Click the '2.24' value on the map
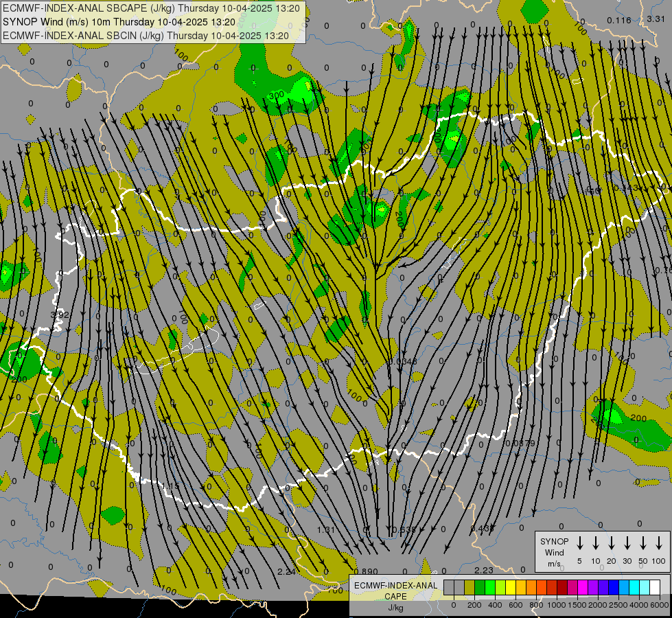This screenshot has height=618, width=672. click(x=286, y=572)
